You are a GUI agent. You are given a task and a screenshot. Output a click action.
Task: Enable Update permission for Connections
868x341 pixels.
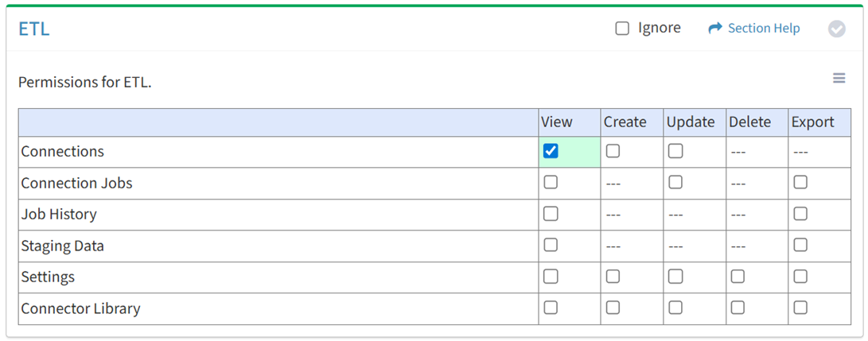coord(675,151)
